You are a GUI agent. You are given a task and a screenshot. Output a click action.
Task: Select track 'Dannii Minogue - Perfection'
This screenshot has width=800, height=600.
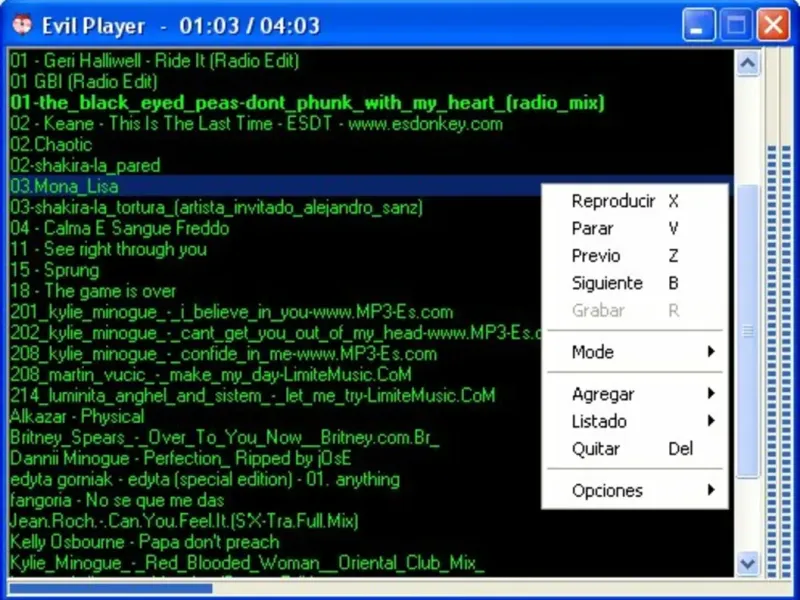tap(181, 458)
